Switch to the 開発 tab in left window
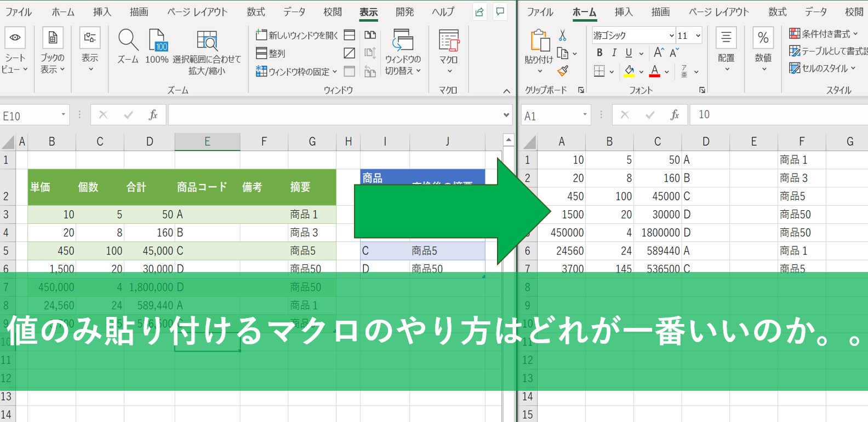This screenshot has height=422, width=868. 405,12
